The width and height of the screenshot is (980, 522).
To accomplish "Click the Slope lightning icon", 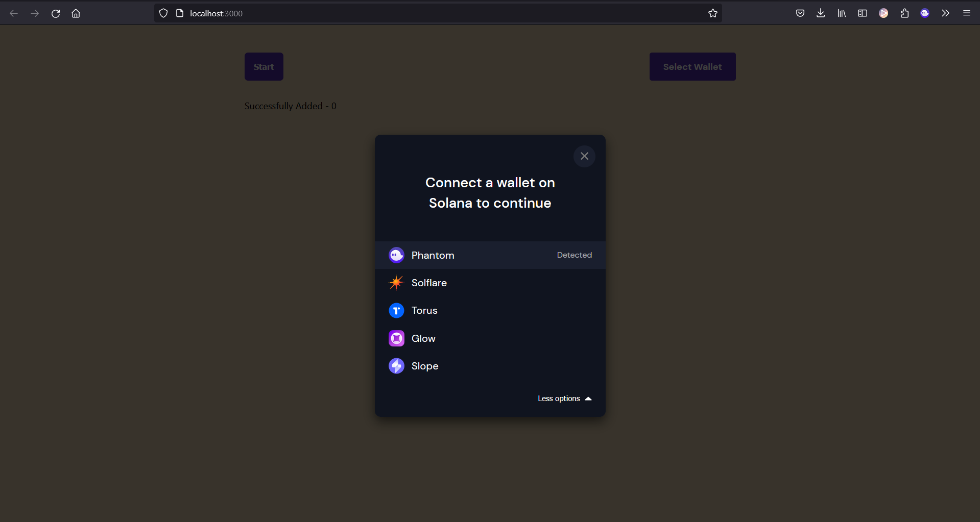I will tap(396, 366).
